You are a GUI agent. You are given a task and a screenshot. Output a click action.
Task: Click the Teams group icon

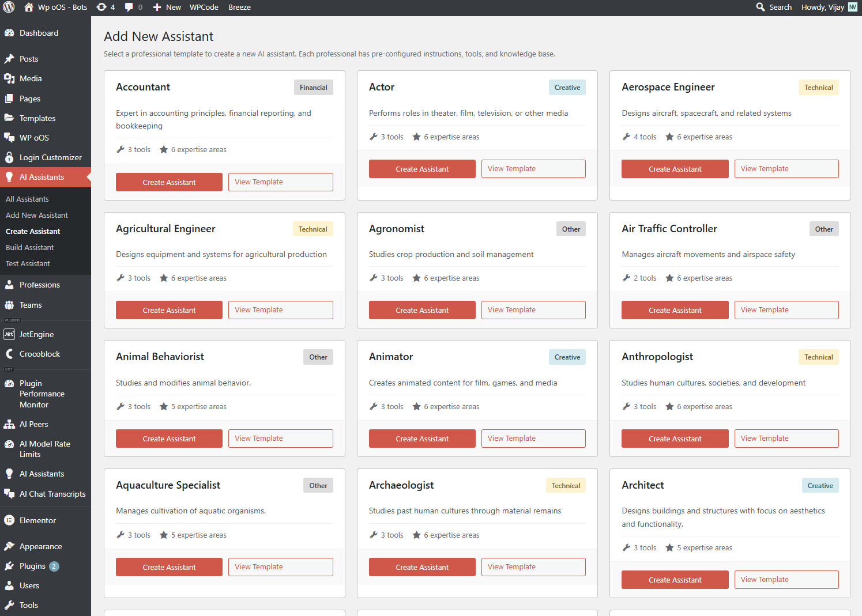pyautogui.click(x=9, y=305)
